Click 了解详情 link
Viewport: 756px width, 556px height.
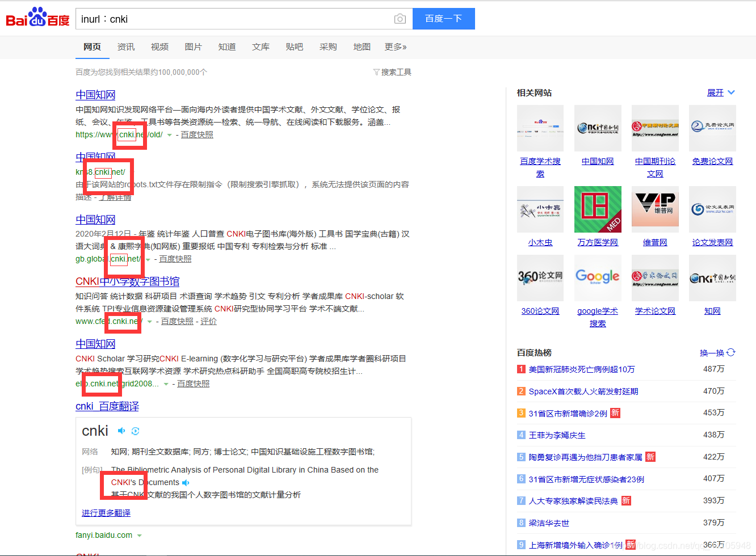tap(116, 197)
